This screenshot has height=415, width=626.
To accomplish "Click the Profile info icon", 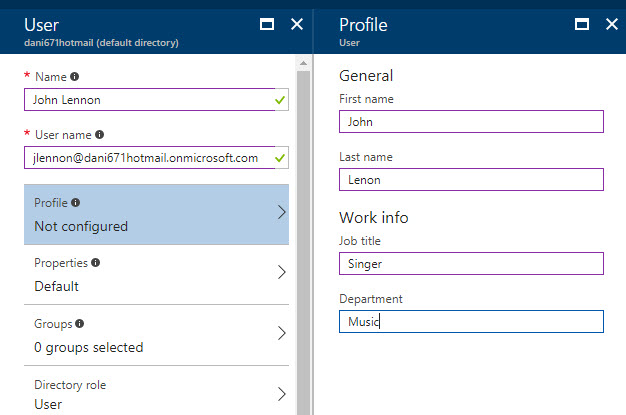I will (x=76, y=202).
